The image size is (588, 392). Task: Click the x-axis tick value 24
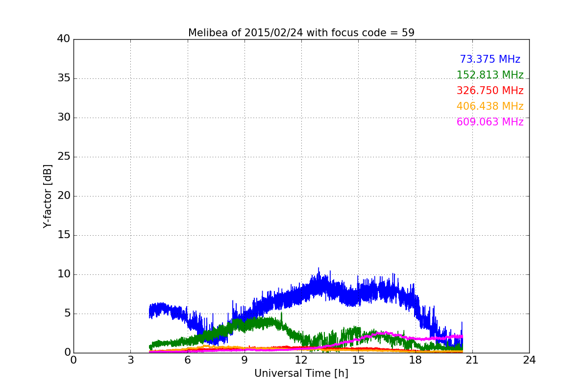529,360
